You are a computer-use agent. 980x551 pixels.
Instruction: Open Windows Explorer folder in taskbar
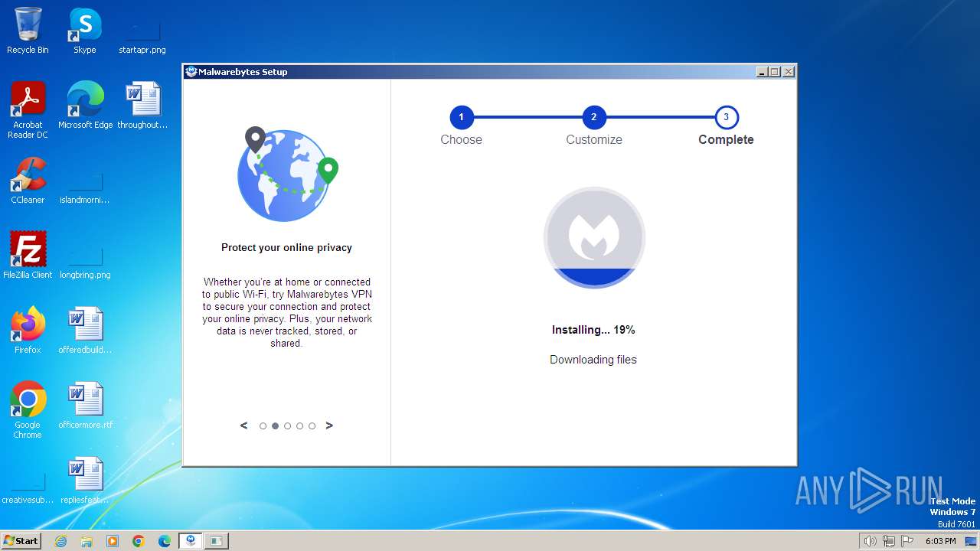[x=87, y=541]
